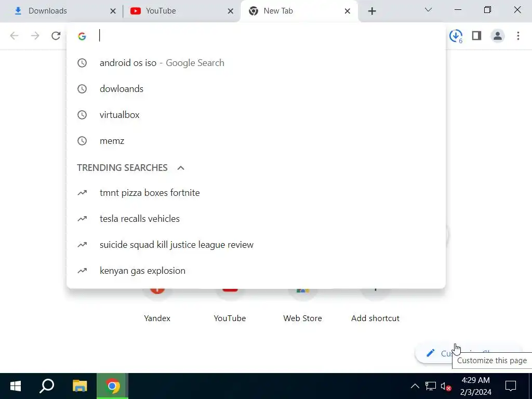Click trending icon beside 'suicide squad' suggestion

point(82,245)
